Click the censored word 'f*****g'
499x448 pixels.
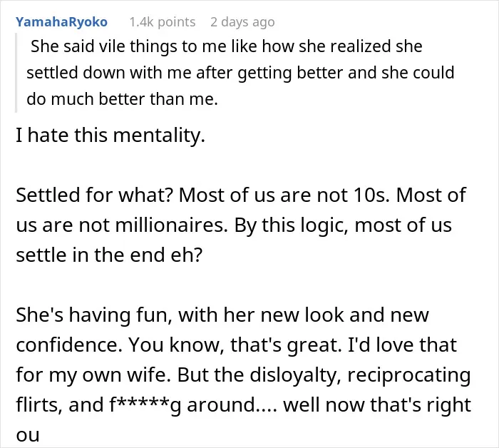click(x=145, y=404)
